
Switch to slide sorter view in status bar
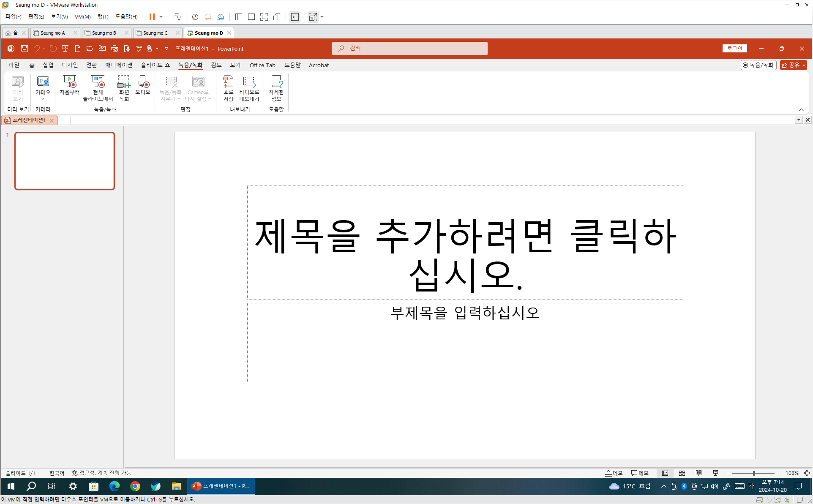coord(682,473)
